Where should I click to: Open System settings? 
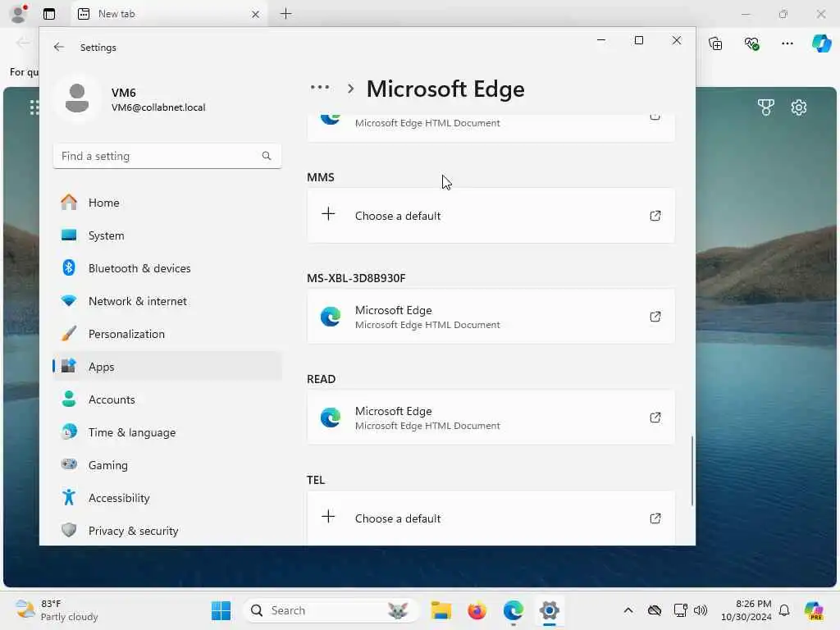[x=167, y=235]
